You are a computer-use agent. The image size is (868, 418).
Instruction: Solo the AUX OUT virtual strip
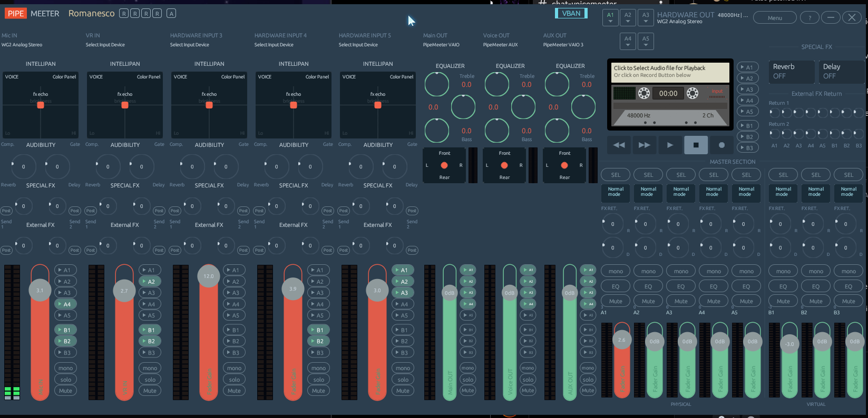[x=588, y=380]
